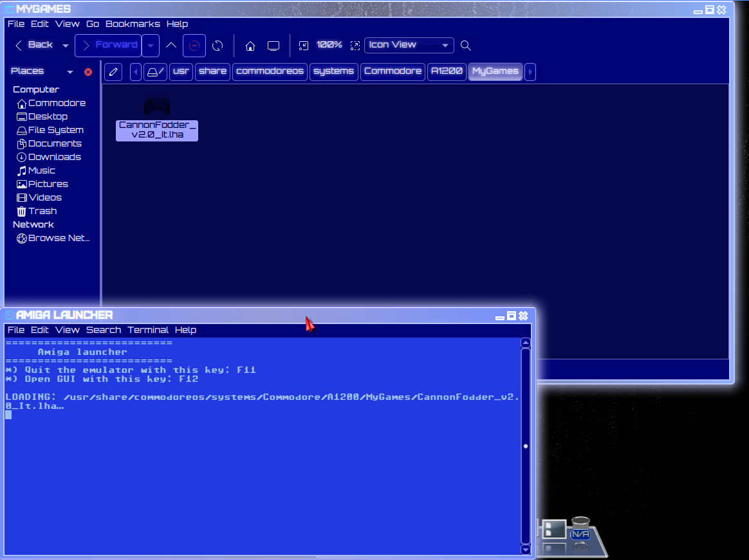Open Pictures in the sidebar
Screen dimensions: 749x560
42,184
